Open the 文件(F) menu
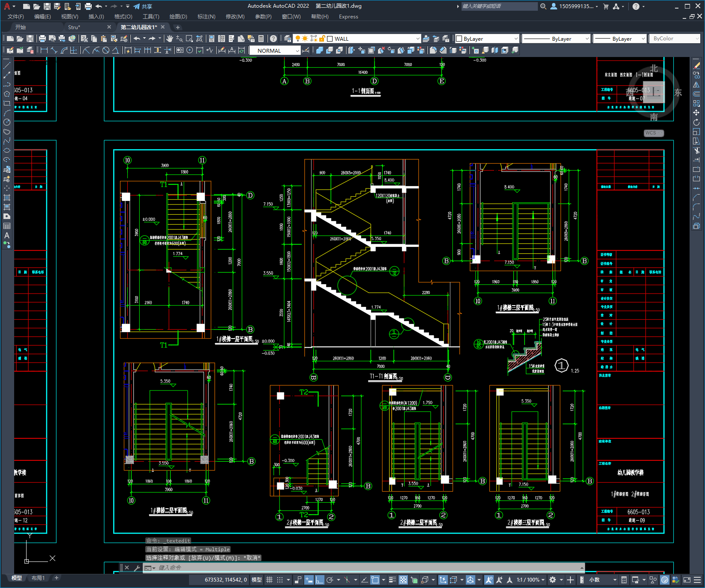Screen dimensions: 705x588 16,17
